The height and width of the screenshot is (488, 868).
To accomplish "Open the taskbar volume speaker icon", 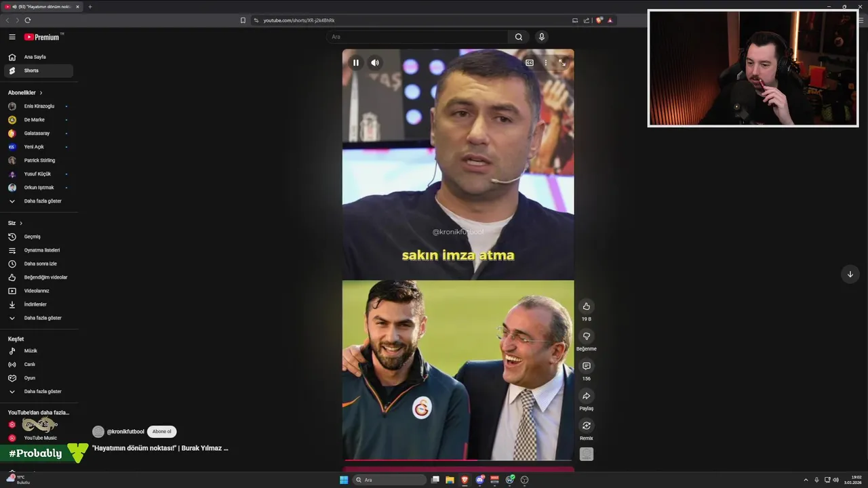I will [x=835, y=480].
